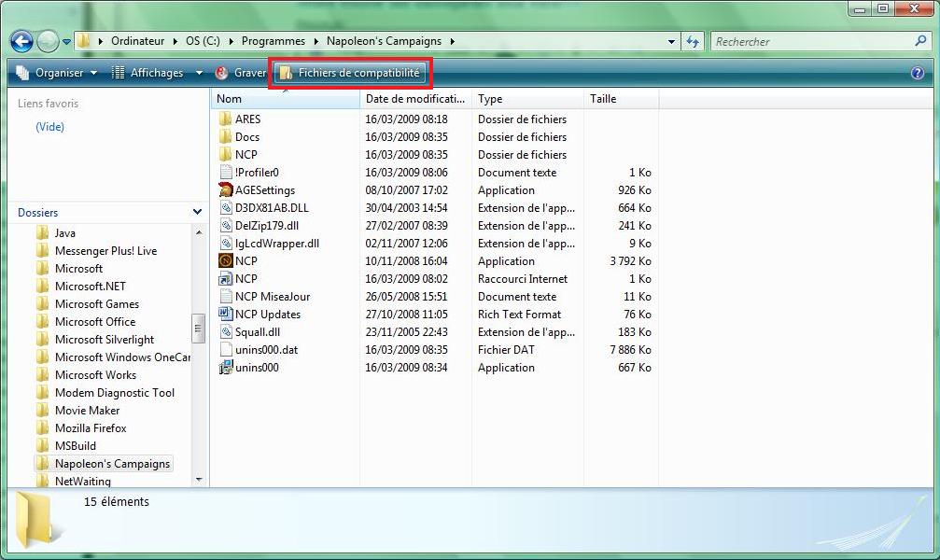The image size is (940, 560).
Task: Click the help question mark icon
Action: pos(917,73)
